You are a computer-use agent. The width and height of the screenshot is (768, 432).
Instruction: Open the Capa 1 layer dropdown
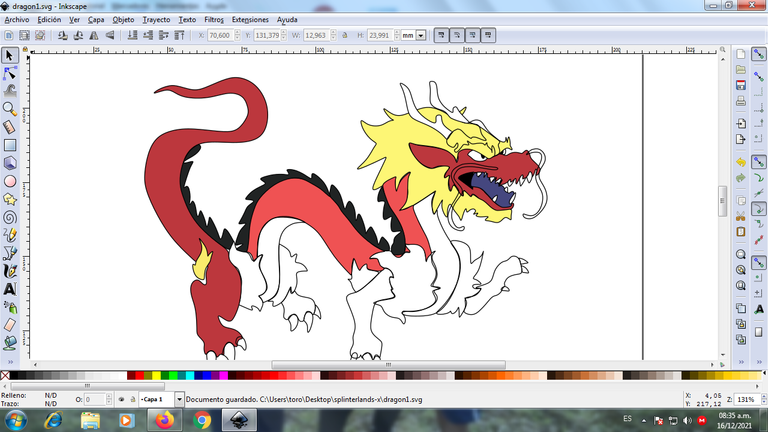179,400
